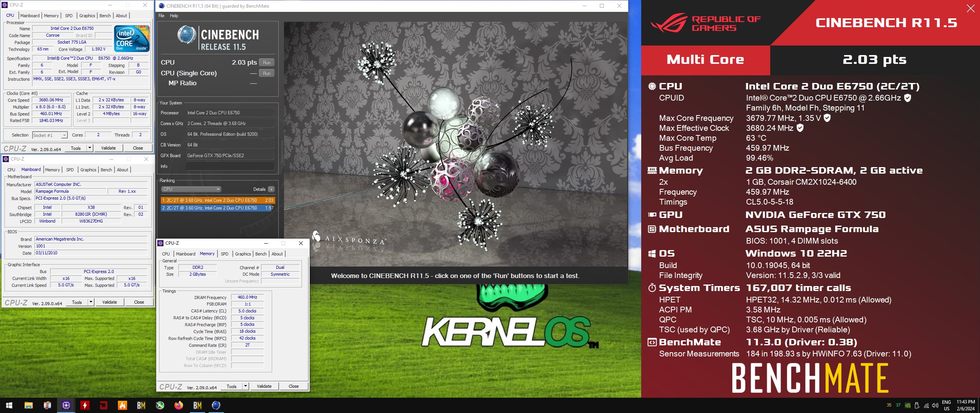
Task: Open the About tab in the top CPU-Z window
Action: (x=121, y=16)
